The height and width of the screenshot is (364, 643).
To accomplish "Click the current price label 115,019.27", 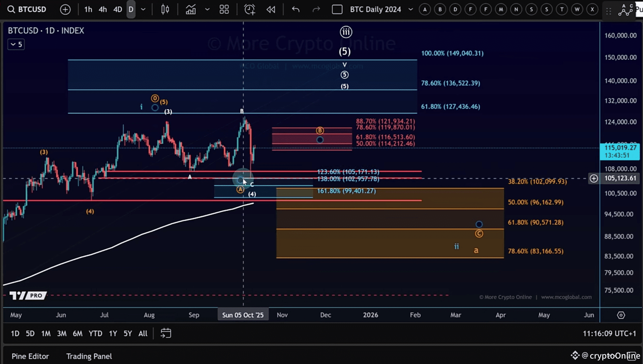I will [620, 151].
